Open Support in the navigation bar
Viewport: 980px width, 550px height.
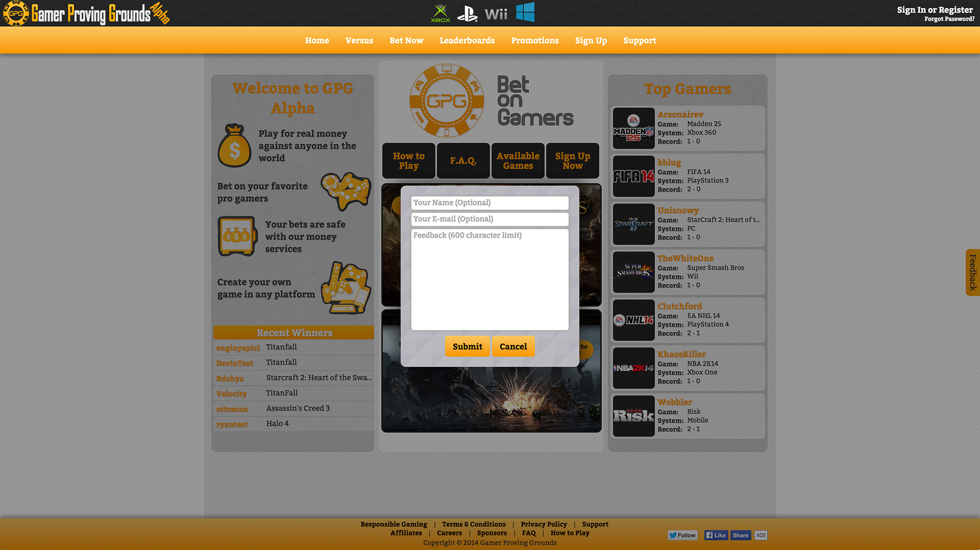(640, 40)
